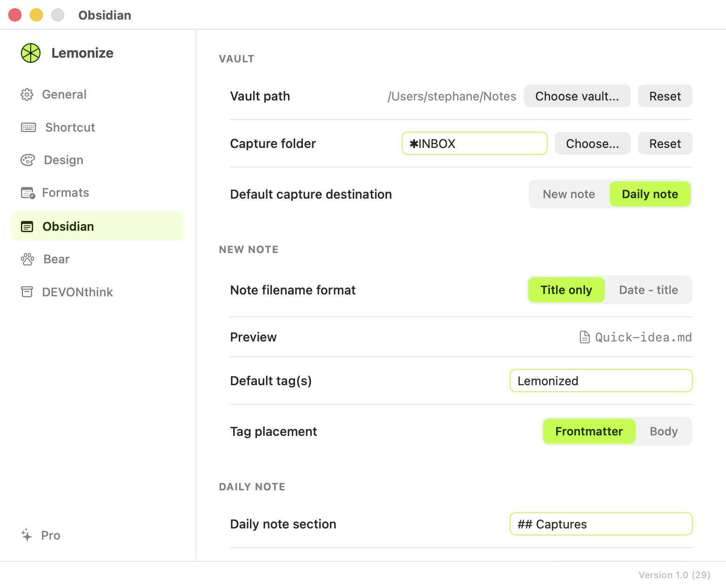The width and height of the screenshot is (726, 588).
Task: Click the /Users/stephane/Notes vault path text
Action: (x=452, y=96)
